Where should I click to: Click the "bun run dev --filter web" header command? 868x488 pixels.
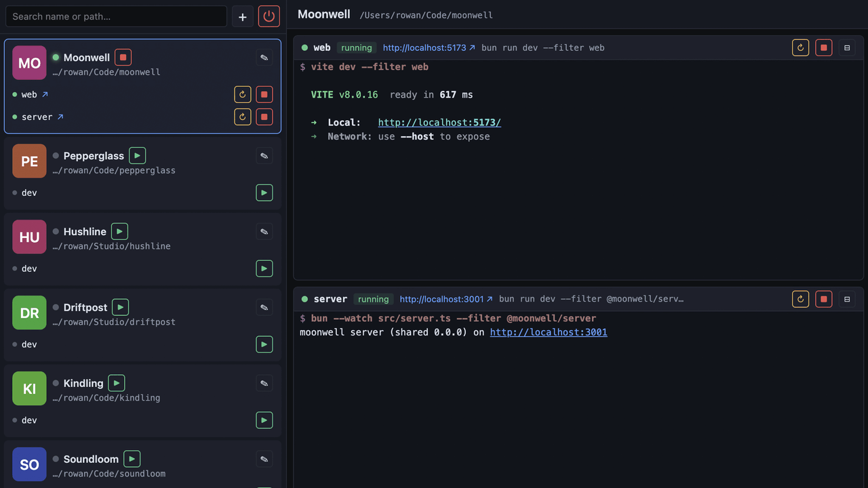(x=542, y=48)
